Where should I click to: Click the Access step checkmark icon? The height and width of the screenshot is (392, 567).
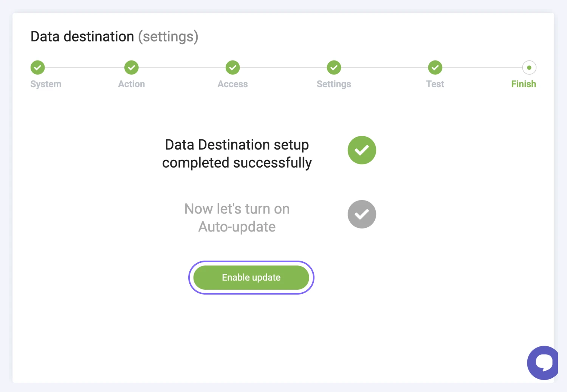232,68
